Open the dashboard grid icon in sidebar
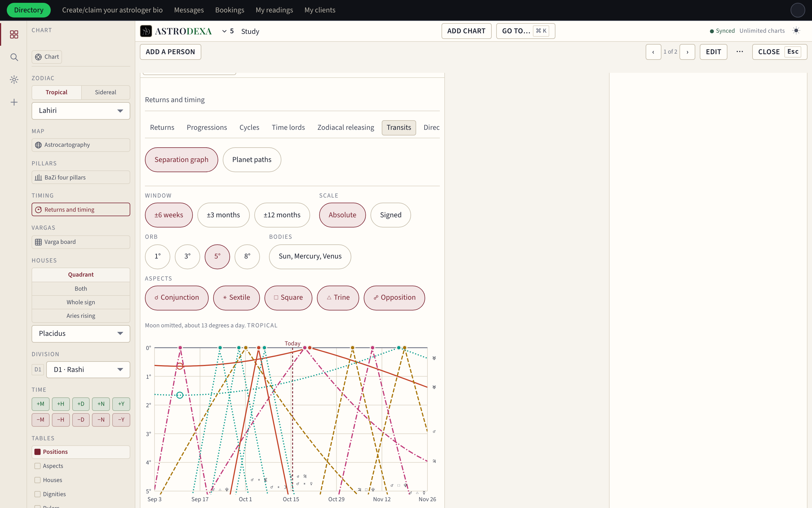812x508 pixels. pos(14,34)
